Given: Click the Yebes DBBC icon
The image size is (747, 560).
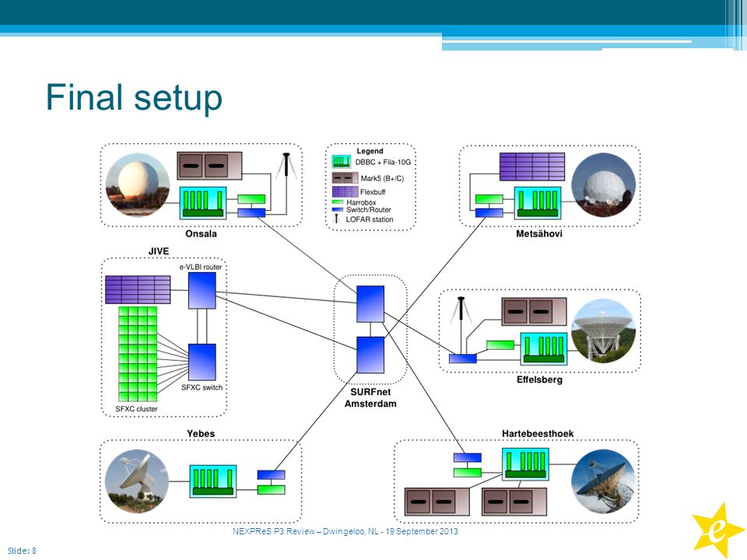Looking at the screenshot, I should 213,481.
